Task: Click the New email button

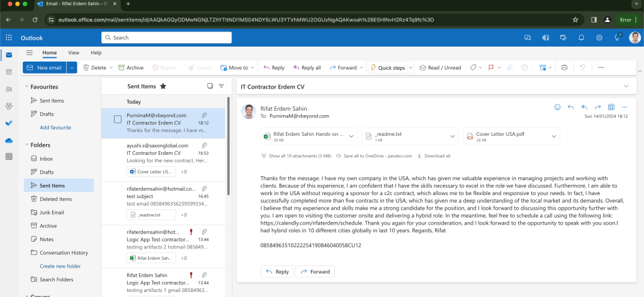Action: coord(45,68)
